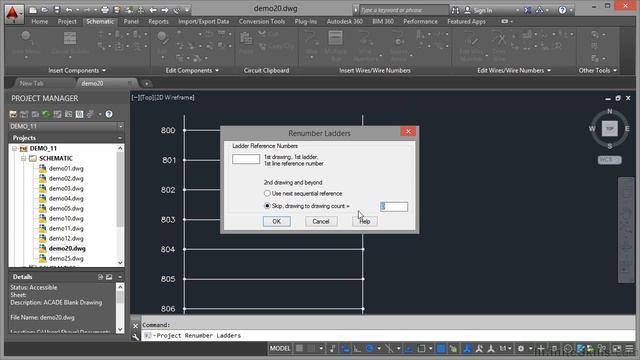
Task: Click Cancel in Renumber Ladders dialog
Action: pos(321,221)
